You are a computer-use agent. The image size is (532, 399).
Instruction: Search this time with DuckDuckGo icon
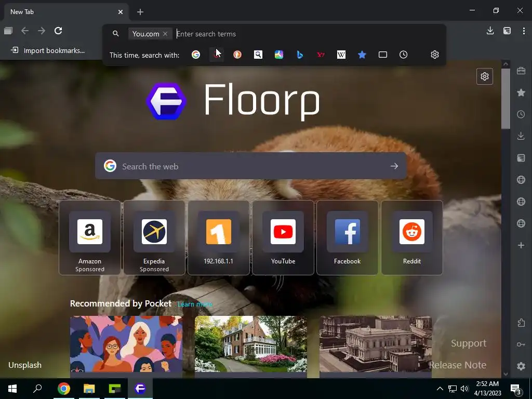coord(237,55)
